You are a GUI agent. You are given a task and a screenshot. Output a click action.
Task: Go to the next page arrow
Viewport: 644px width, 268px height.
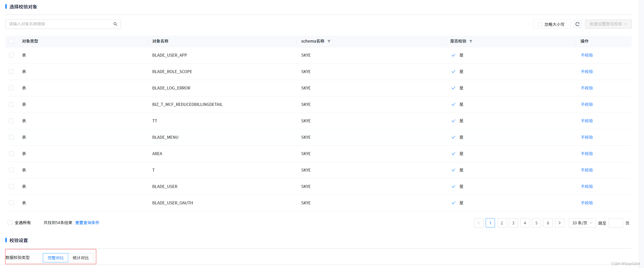pos(559,223)
